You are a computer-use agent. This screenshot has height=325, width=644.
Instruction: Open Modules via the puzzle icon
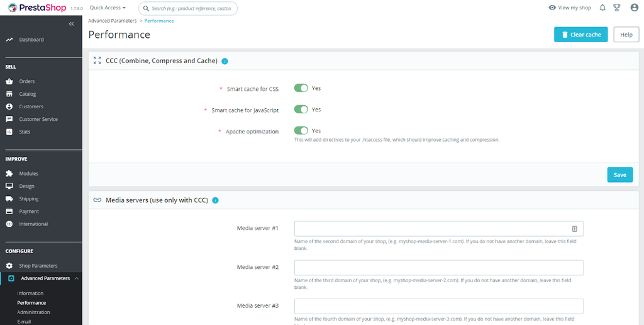coord(9,174)
